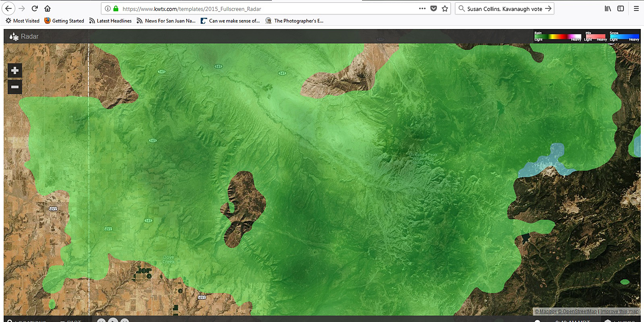Screen dimensions: 644x322
Task: Zoom in on the radar map
Action: (15, 70)
